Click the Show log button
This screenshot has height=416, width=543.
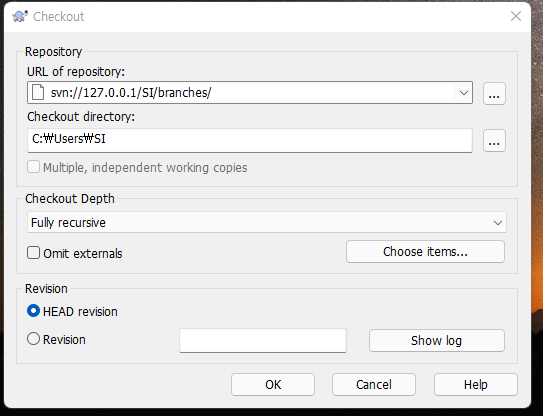tap(437, 340)
